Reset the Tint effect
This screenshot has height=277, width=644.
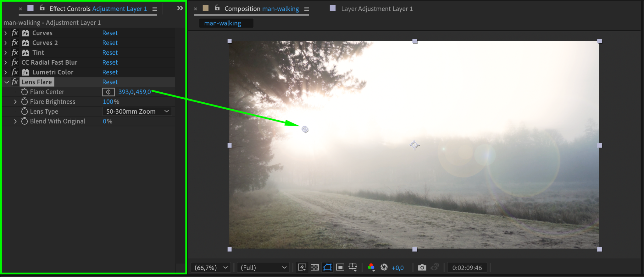[x=110, y=52]
